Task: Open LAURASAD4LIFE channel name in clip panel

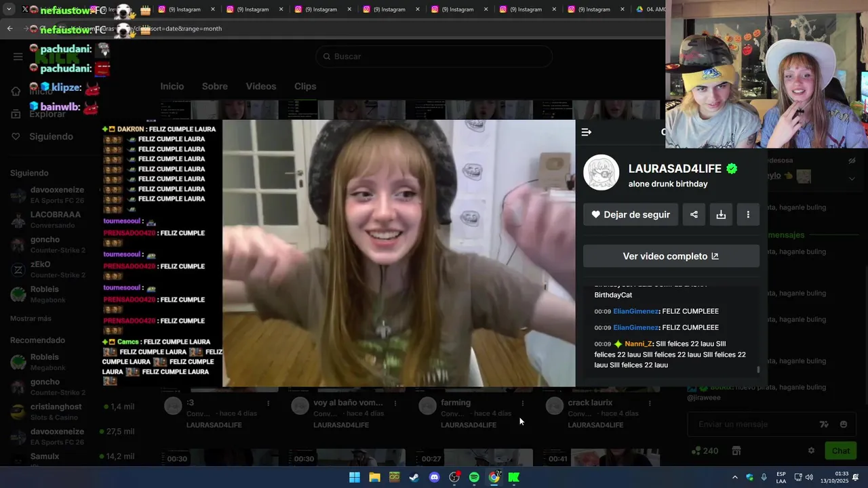Action: 675,169
